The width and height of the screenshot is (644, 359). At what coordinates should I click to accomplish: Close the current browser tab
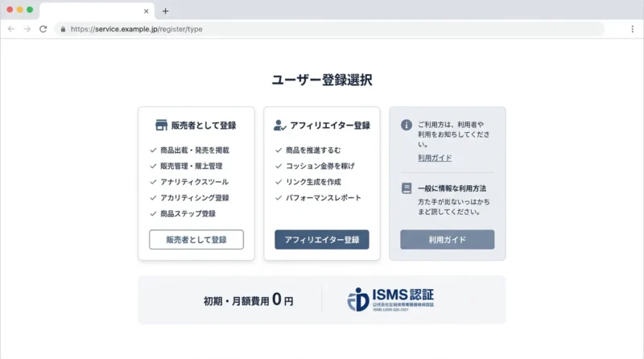click(x=147, y=11)
